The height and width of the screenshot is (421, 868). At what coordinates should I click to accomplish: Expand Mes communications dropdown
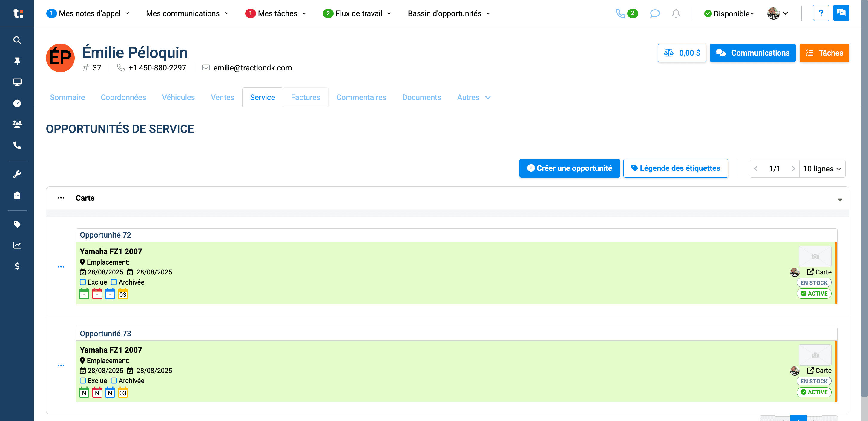pyautogui.click(x=187, y=13)
